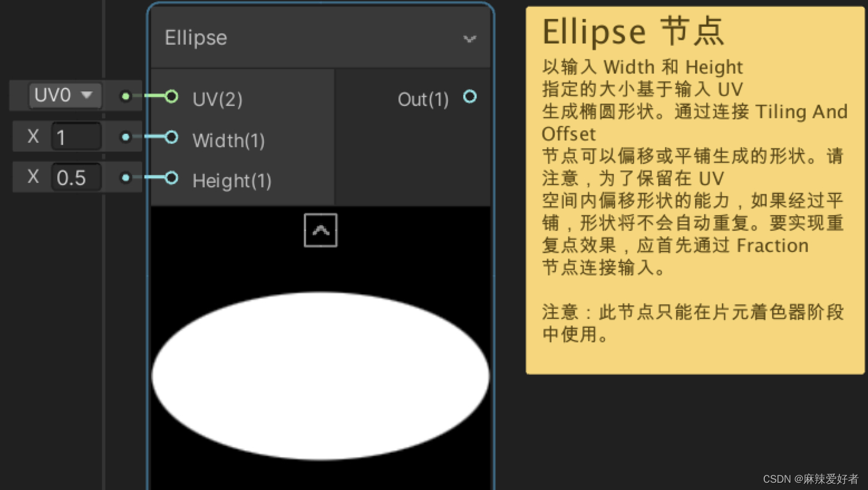Click the 'Ellipse 节点' sticky note title
868x490 pixels.
[x=633, y=31]
